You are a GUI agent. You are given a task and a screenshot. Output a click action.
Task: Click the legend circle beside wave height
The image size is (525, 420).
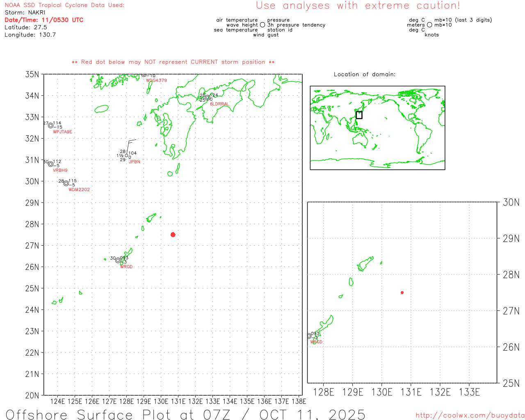(x=262, y=25)
